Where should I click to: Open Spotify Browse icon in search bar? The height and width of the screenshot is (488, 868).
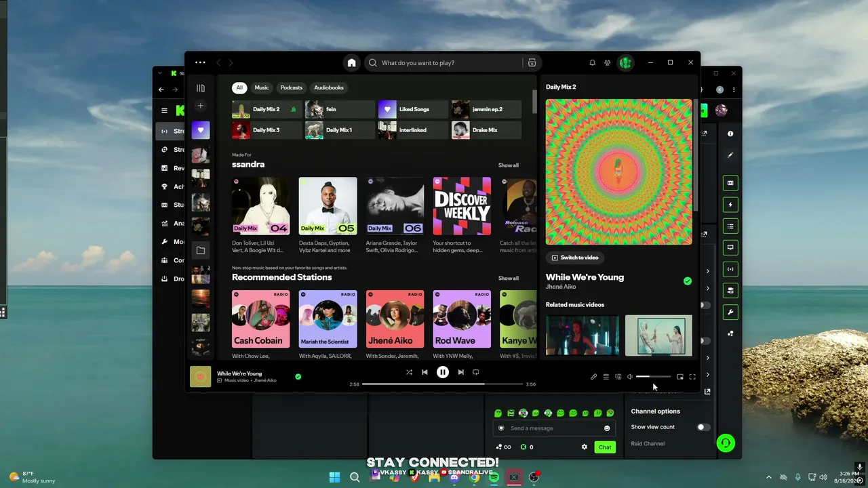click(x=532, y=63)
